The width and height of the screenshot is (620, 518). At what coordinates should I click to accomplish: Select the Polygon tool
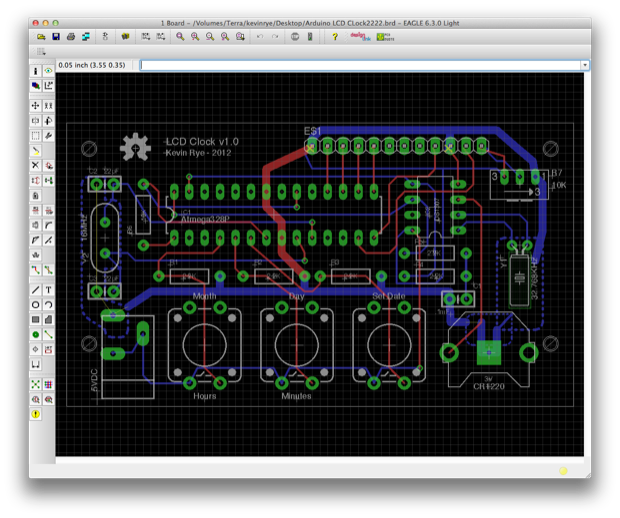(48, 319)
